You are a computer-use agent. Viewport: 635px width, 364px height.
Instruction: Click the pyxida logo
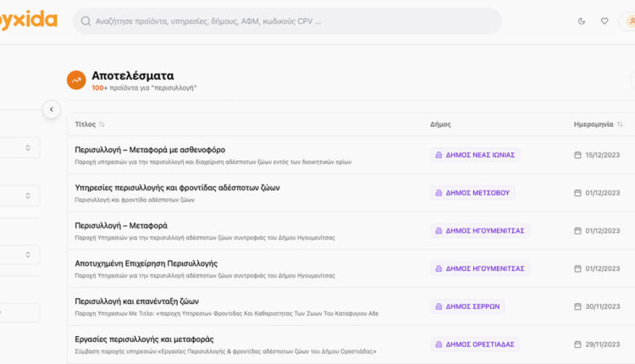(x=28, y=19)
